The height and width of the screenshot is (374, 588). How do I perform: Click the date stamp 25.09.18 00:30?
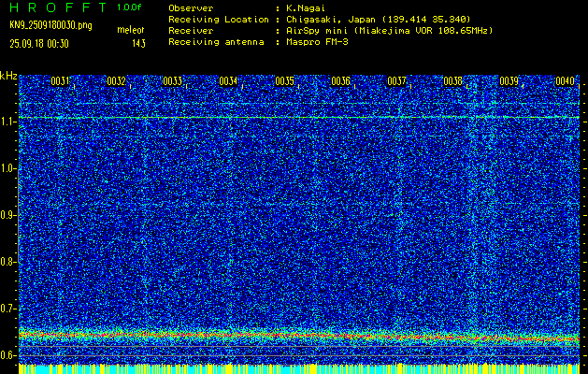(39, 44)
